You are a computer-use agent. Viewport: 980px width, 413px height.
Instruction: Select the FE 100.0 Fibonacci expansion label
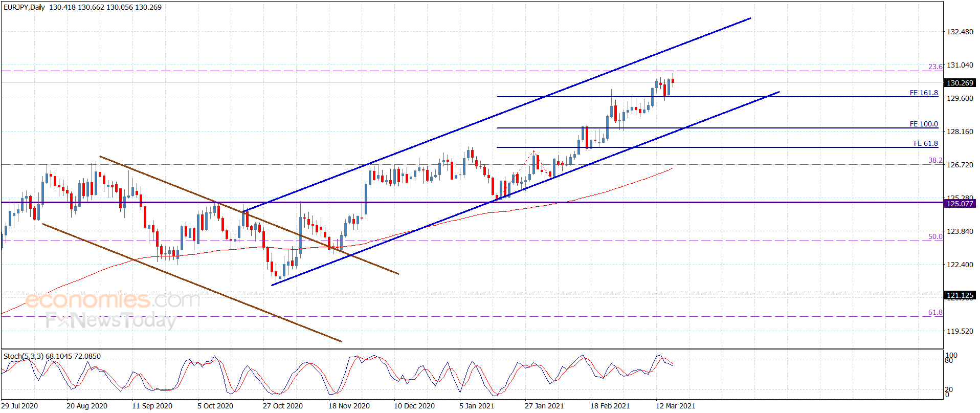(924, 124)
